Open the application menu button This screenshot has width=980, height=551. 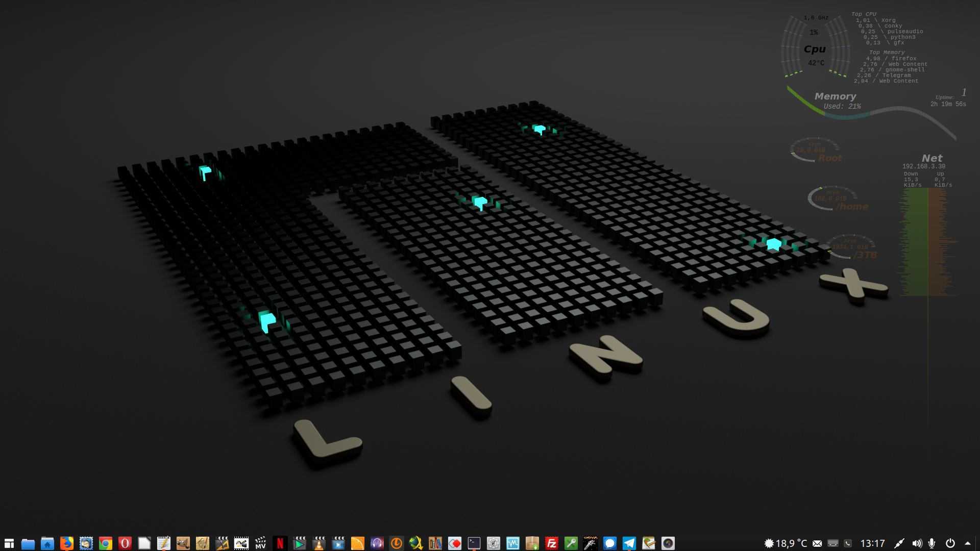(x=9, y=543)
